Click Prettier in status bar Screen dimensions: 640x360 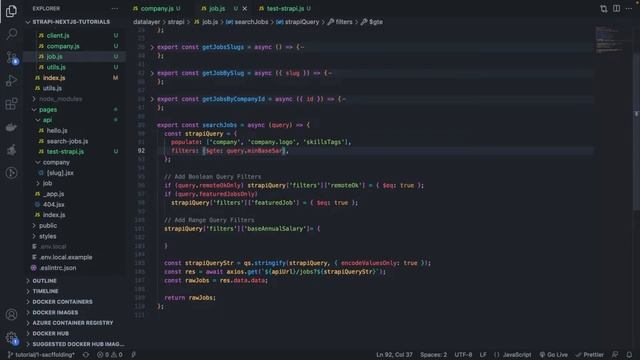589,355
